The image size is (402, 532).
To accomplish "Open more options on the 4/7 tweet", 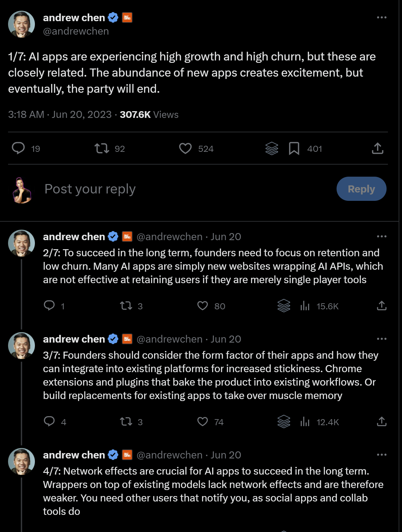I will (382, 455).
